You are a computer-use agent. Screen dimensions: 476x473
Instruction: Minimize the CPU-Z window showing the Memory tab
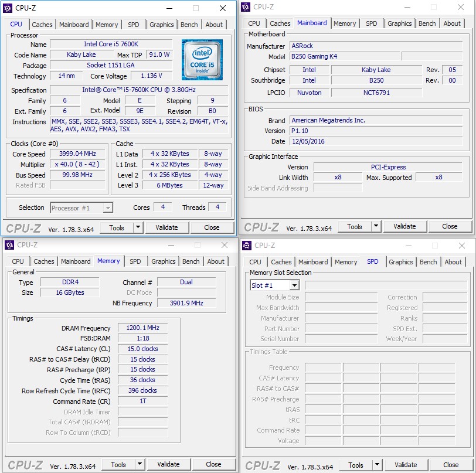coord(171,245)
